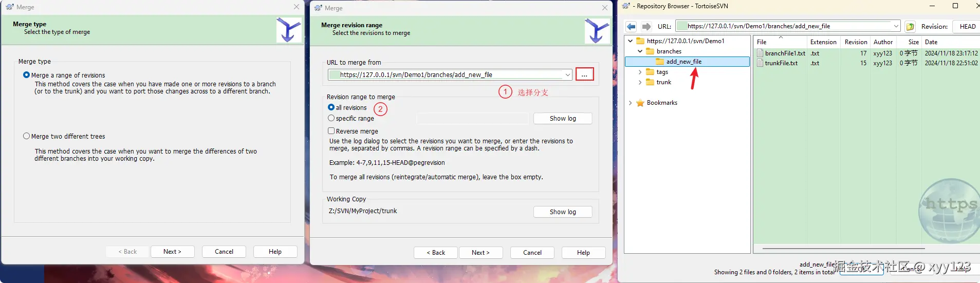Collapse the branches tree node
Viewport: 980px width, 283px height.
(x=640, y=51)
